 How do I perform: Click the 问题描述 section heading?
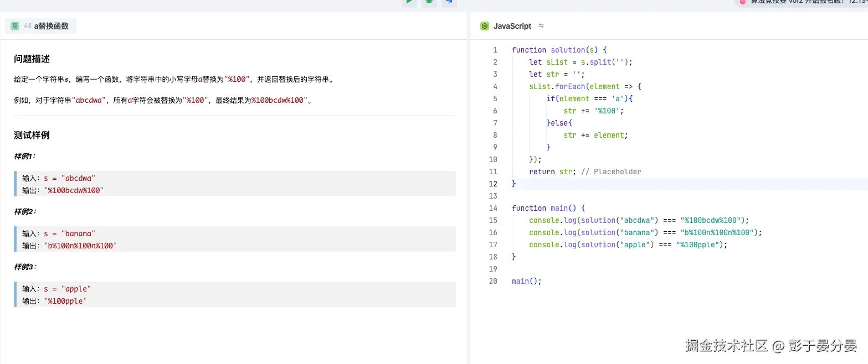coord(30,59)
